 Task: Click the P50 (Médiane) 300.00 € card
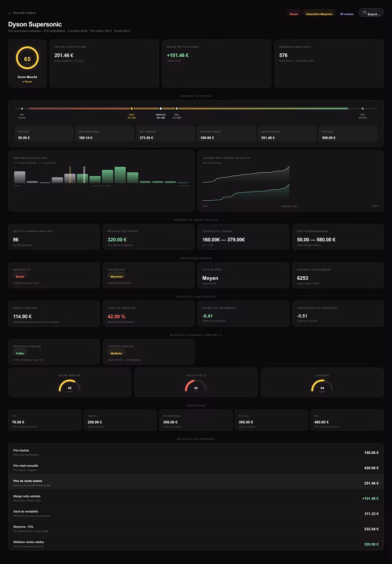(x=196, y=420)
